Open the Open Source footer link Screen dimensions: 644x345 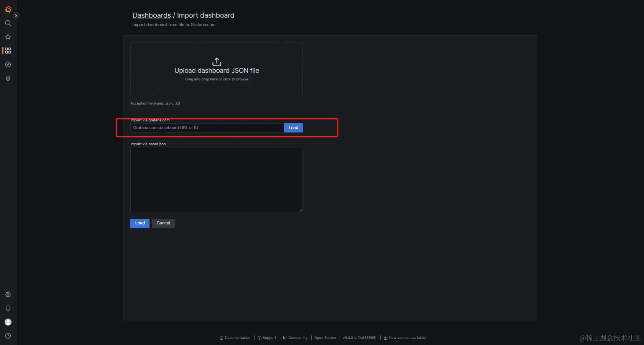pos(325,338)
